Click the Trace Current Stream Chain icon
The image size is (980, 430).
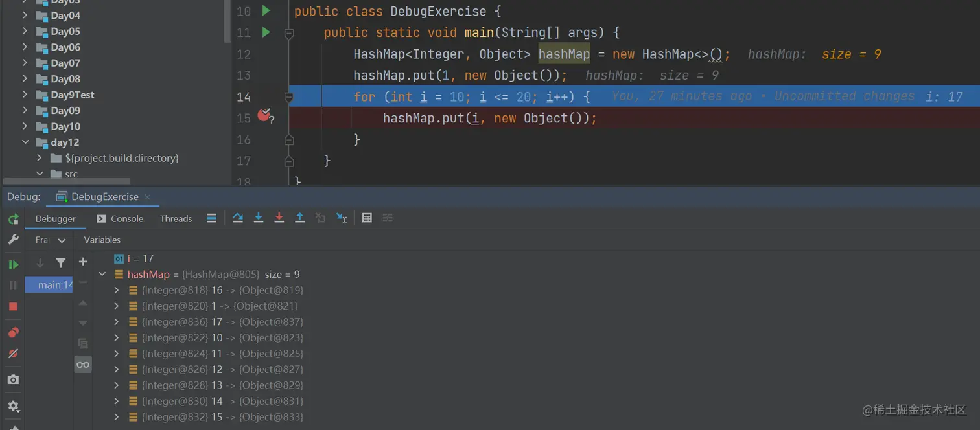pyautogui.click(x=388, y=218)
